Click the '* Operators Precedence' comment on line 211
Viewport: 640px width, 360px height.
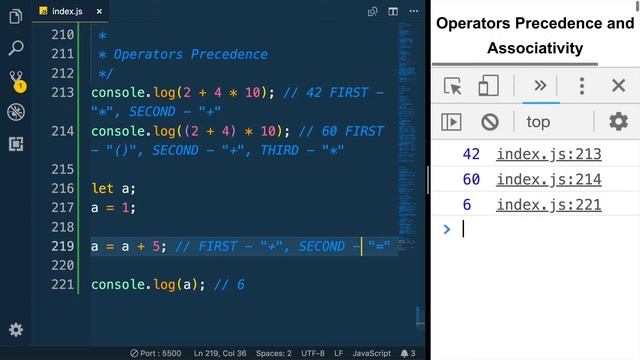(x=183, y=54)
